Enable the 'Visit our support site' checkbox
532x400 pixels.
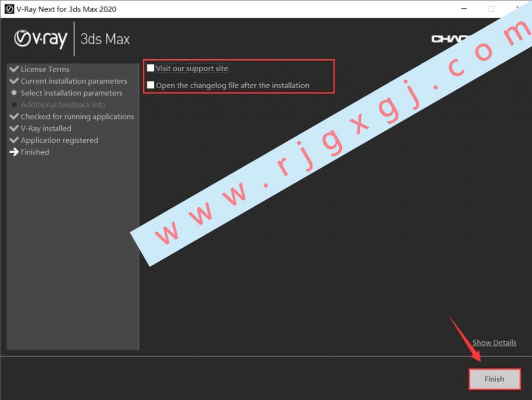click(151, 68)
